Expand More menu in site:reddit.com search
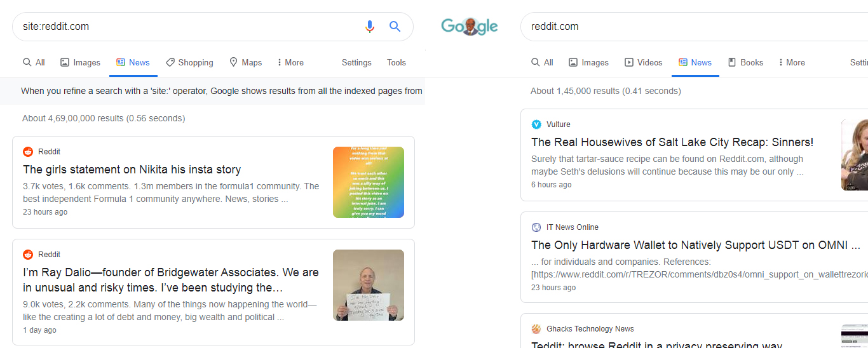 coord(290,62)
